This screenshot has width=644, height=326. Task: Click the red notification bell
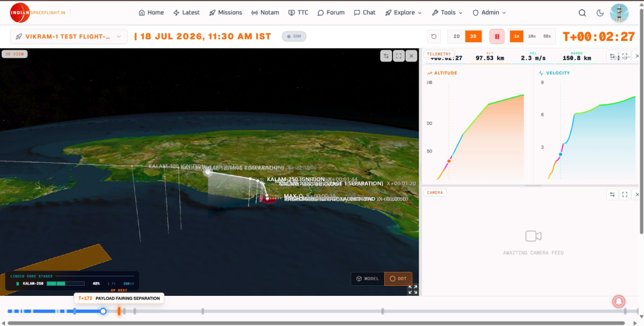point(619,302)
